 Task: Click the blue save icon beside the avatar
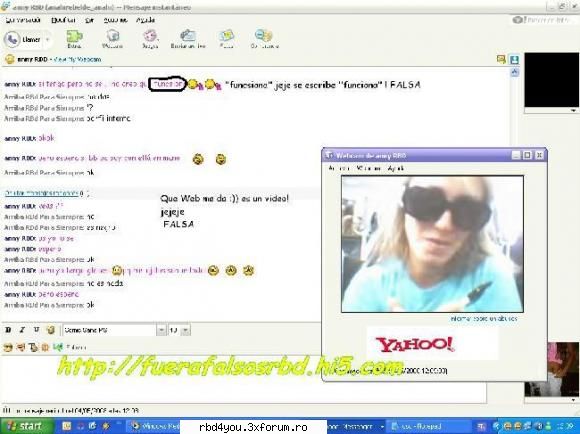[515, 60]
